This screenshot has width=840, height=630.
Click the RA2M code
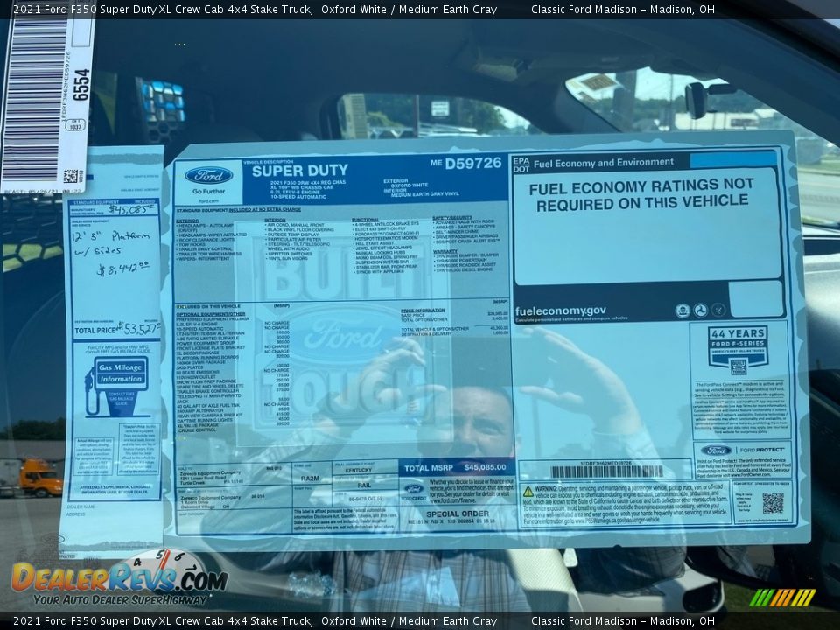pyautogui.click(x=310, y=479)
